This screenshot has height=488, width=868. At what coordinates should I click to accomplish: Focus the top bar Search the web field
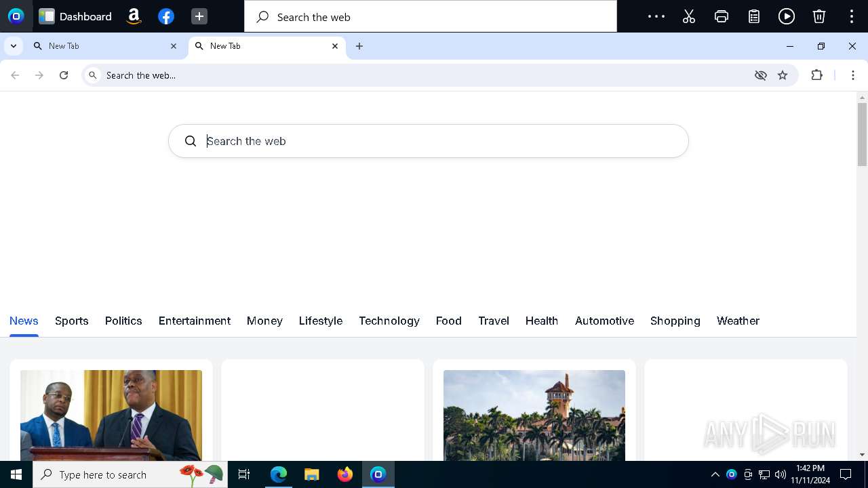pos(431,16)
